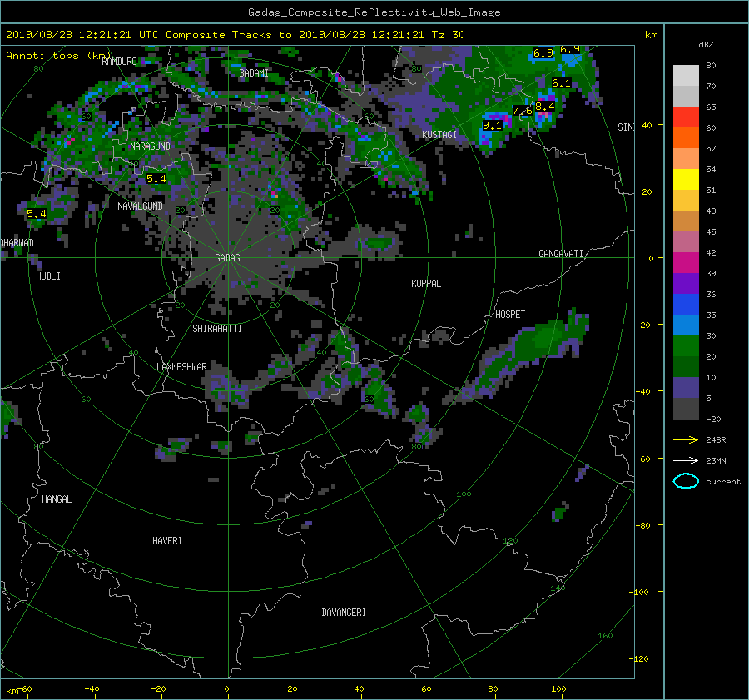Screen dimensions: 749x700
Task: Select the yellow 54-51 dBZ legend swatch
Action: [x=686, y=180]
